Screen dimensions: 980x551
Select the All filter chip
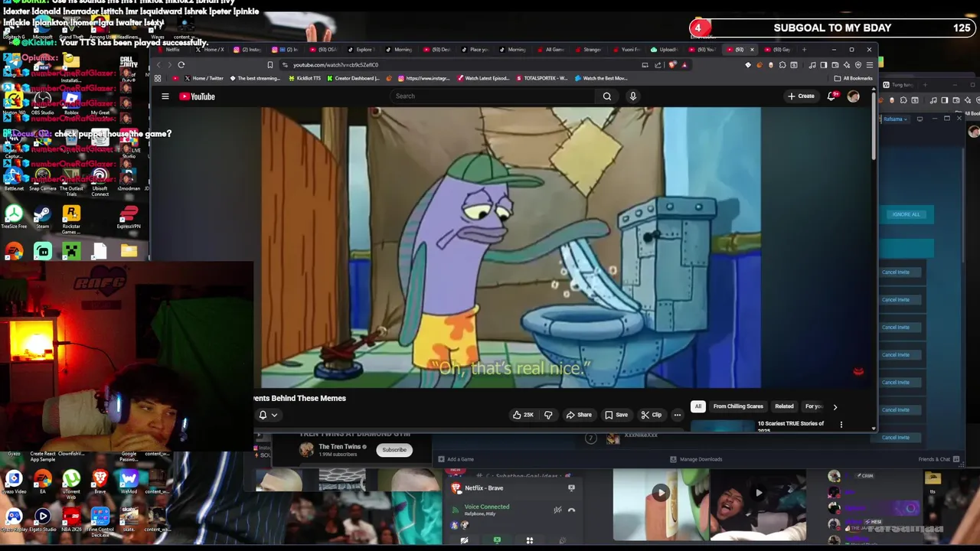coord(697,406)
